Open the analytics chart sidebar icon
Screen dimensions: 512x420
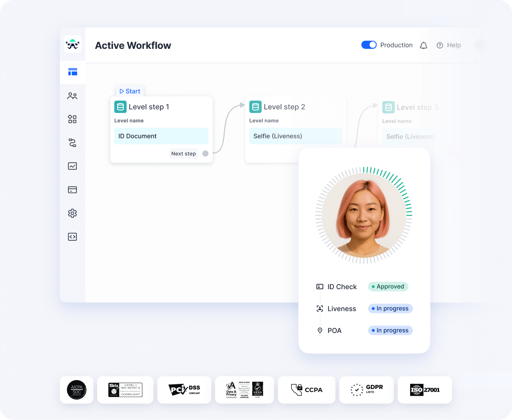73,166
